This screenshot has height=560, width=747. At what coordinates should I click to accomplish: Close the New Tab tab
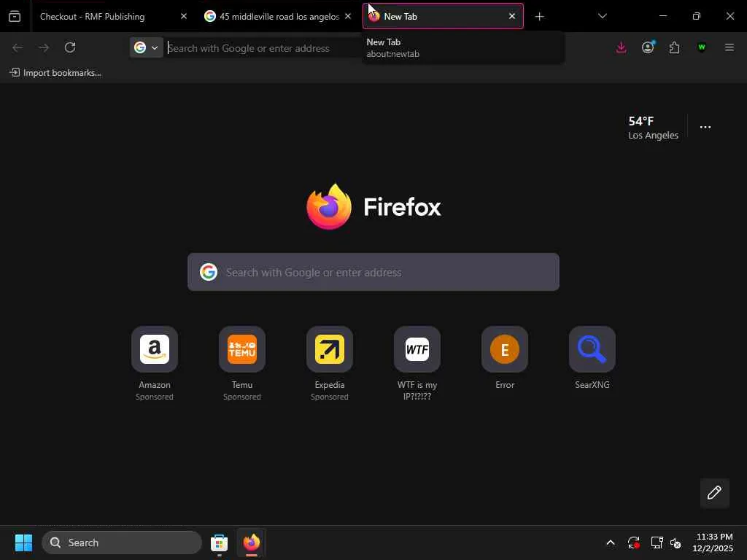(511, 16)
